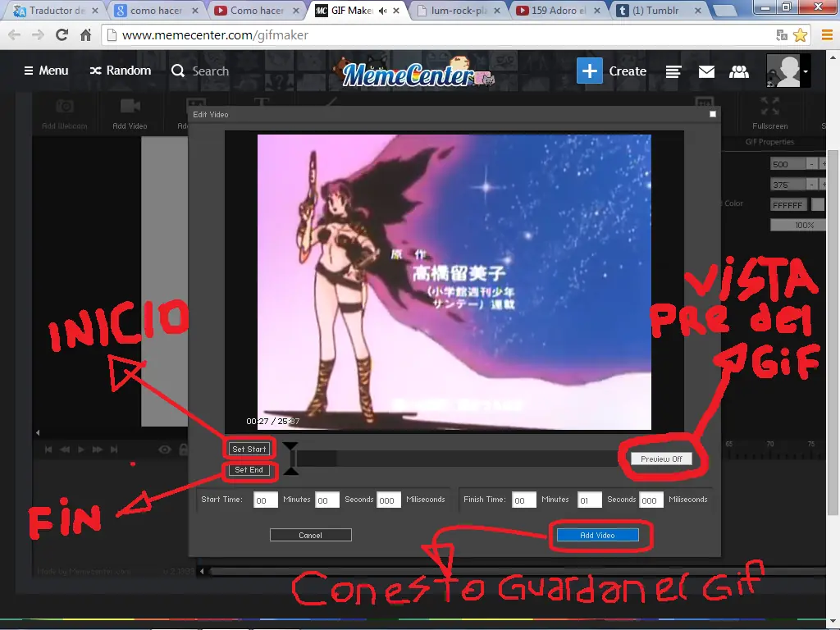Click the Start Time seconds field
This screenshot has width=840, height=630.
pyautogui.click(x=327, y=500)
